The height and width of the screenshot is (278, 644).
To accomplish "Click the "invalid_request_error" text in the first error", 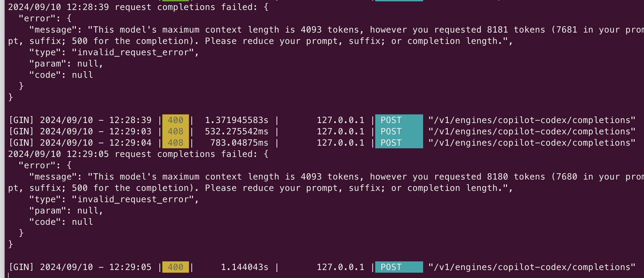I will [133, 53].
